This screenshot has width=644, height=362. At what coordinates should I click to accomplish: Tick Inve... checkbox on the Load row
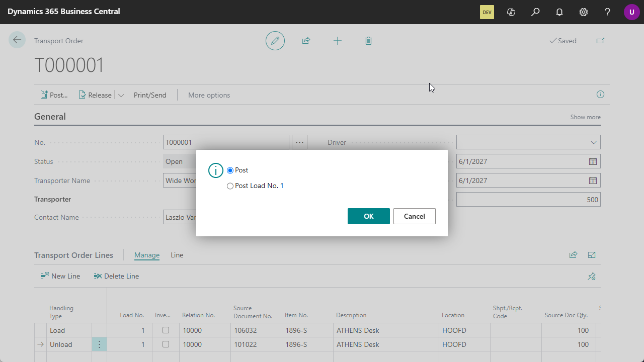[x=166, y=330]
